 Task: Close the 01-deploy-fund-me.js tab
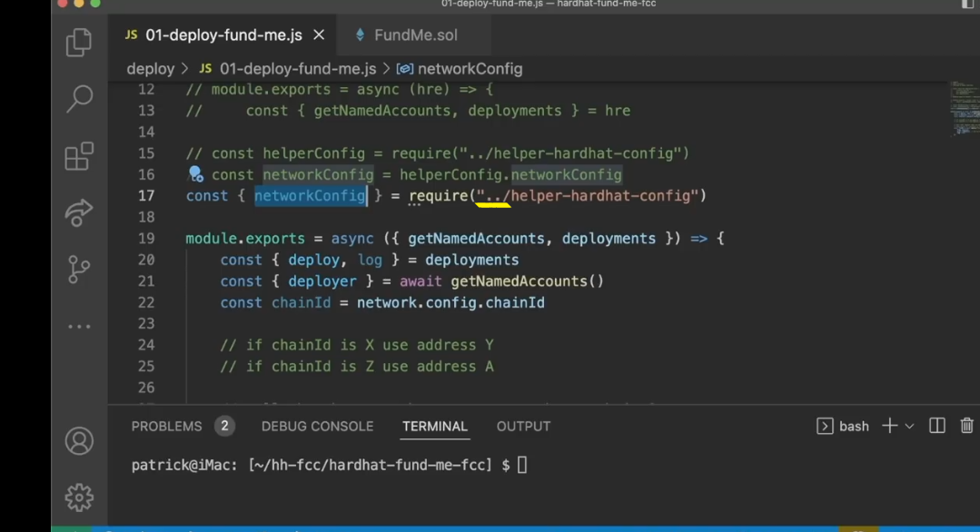319,35
